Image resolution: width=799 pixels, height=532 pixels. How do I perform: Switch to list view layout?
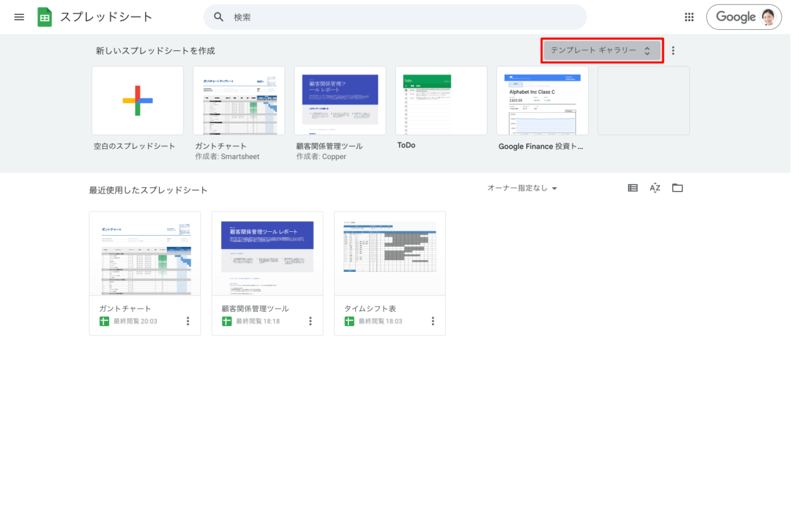click(632, 188)
